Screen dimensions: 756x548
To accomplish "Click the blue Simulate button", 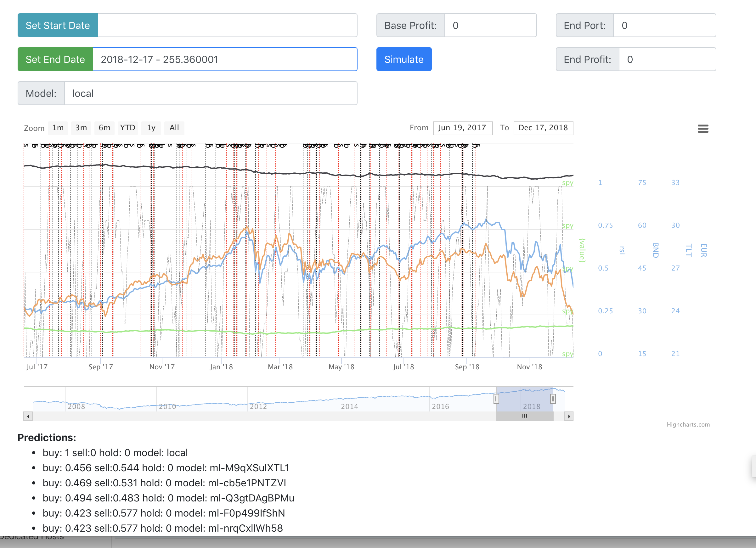I will 404,59.
